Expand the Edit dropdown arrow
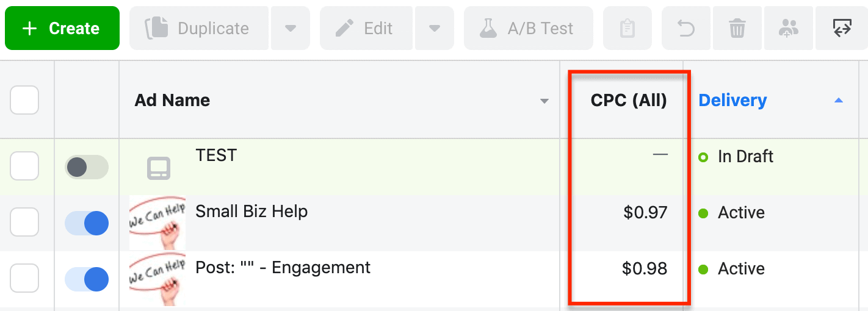Image resolution: width=868 pixels, height=311 pixels. pyautogui.click(x=434, y=28)
